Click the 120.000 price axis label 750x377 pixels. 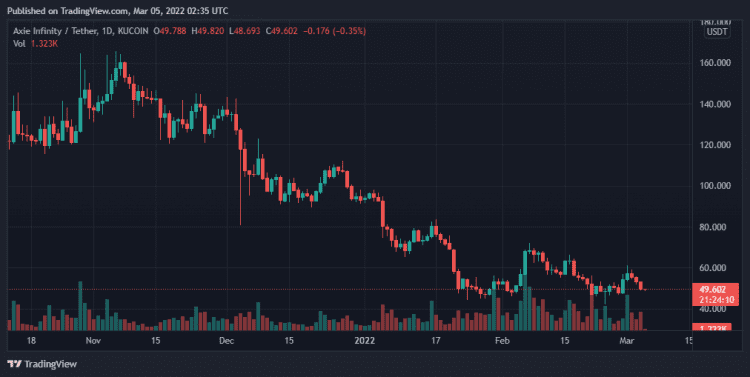(716, 144)
